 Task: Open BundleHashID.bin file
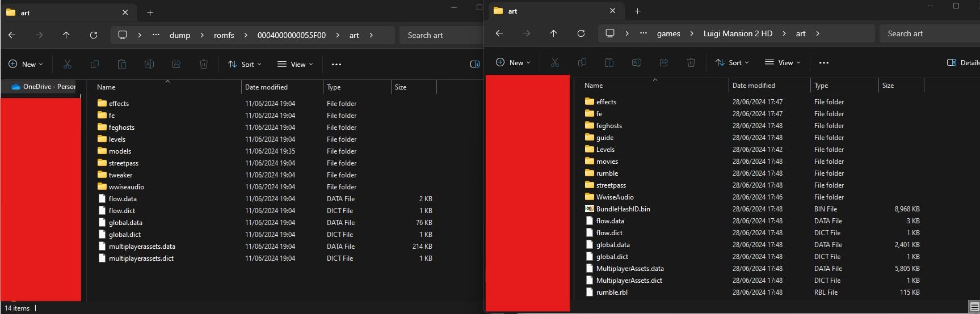(623, 209)
